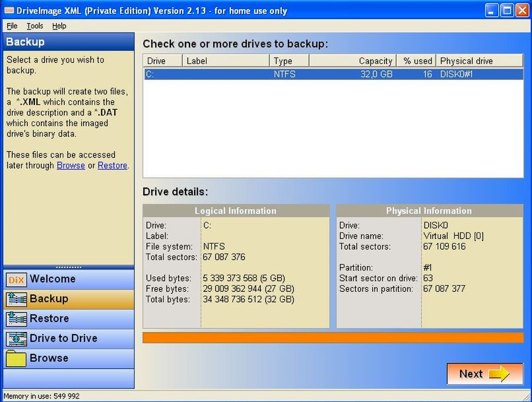Click the orange drive usage bar
This screenshot has width=532, height=402.
[333, 338]
